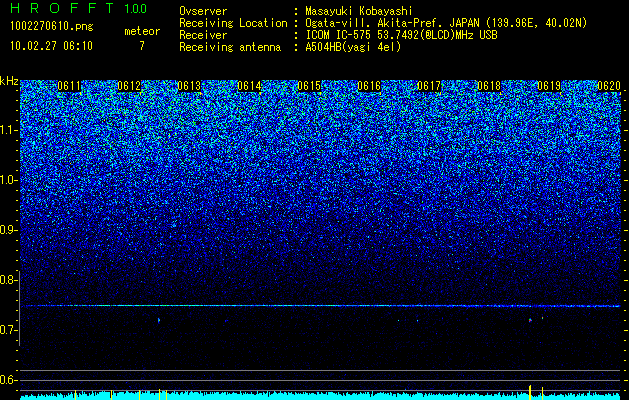The height and width of the screenshot is (400, 629).
Task: Click the 0611 time label
Action: point(69,86)
